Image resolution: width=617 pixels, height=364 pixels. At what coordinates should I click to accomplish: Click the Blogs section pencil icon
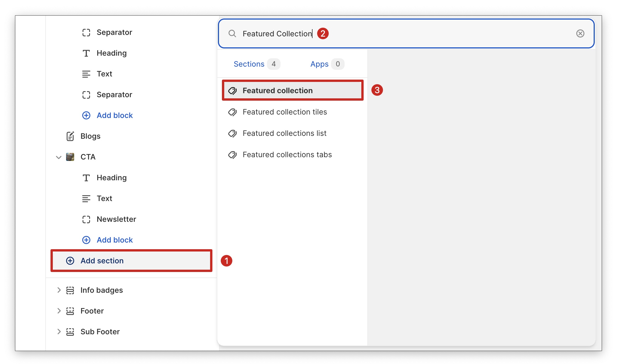tap(70, 136)
